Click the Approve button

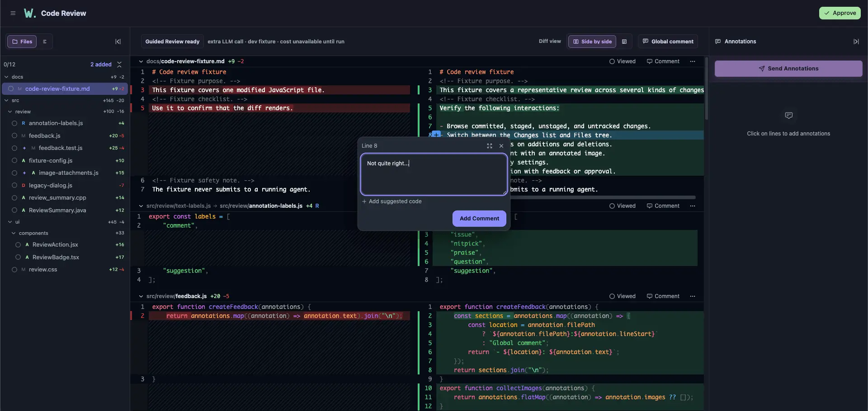(840, 13)
